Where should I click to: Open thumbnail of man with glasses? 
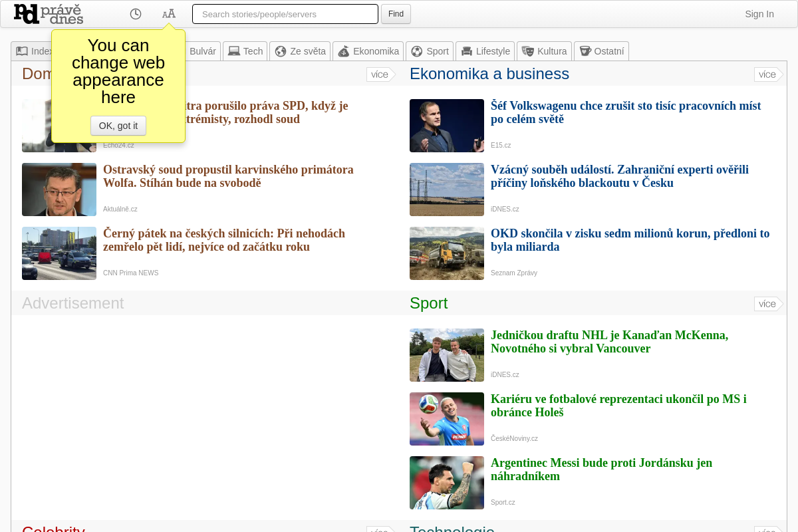point(59,190)
